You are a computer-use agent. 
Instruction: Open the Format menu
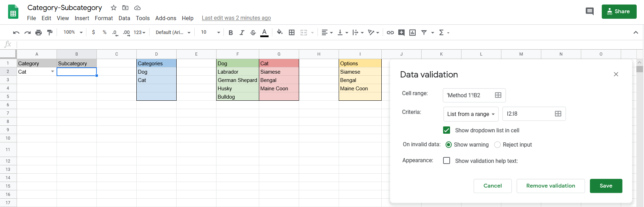(104, 18)
